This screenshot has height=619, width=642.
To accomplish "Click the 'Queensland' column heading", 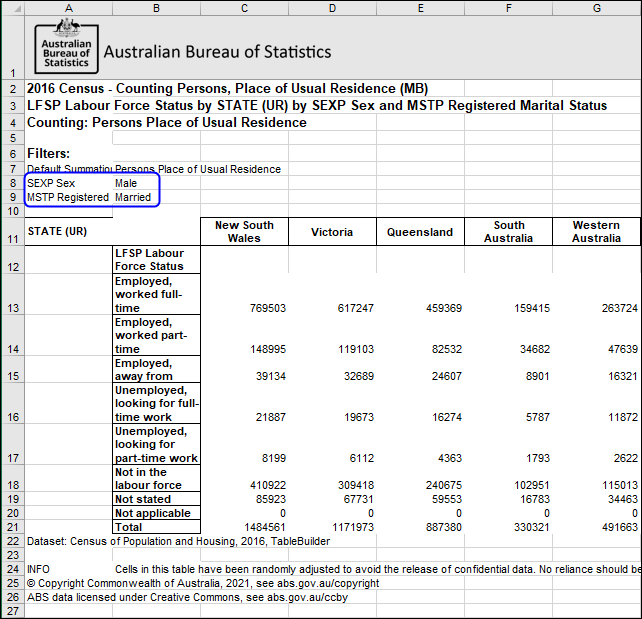I will click(420, 232).
